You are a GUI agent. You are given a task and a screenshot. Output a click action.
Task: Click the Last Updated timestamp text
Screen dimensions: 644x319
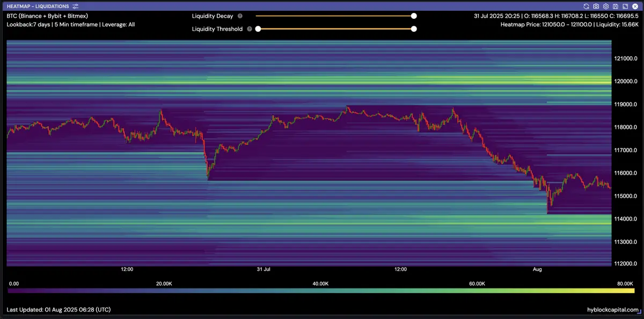58,310
